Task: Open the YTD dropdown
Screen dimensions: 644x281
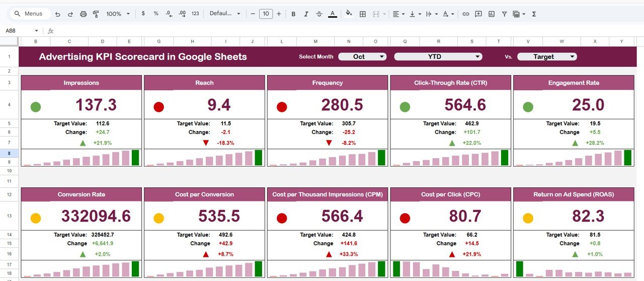Action: (438, 56)
